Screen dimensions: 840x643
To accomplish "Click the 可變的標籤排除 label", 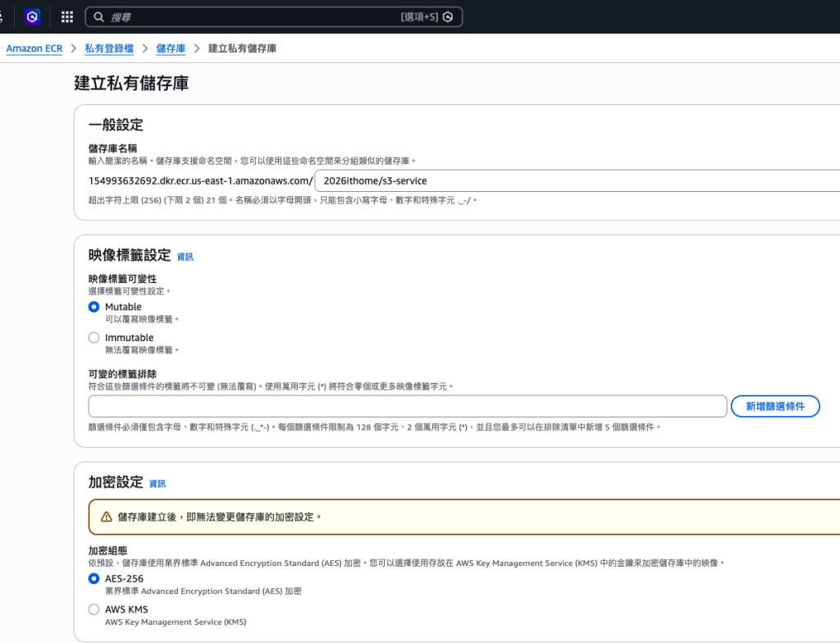I will click(x=123, y=374).
